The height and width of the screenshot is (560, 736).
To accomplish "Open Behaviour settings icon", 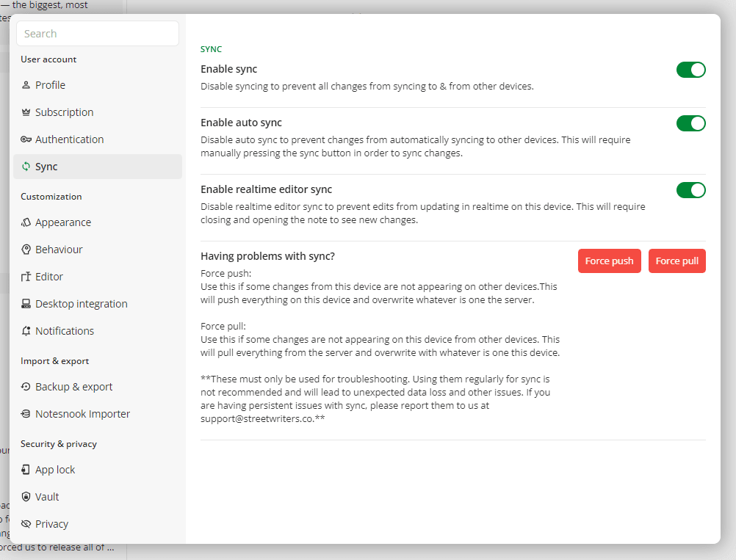I will 26,249.
